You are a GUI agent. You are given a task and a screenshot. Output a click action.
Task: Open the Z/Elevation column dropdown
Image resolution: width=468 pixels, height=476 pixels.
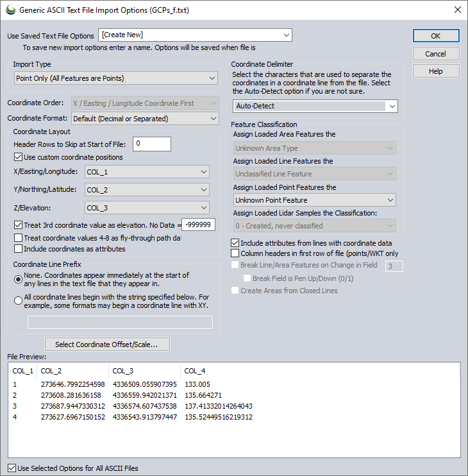pos(147,208)
